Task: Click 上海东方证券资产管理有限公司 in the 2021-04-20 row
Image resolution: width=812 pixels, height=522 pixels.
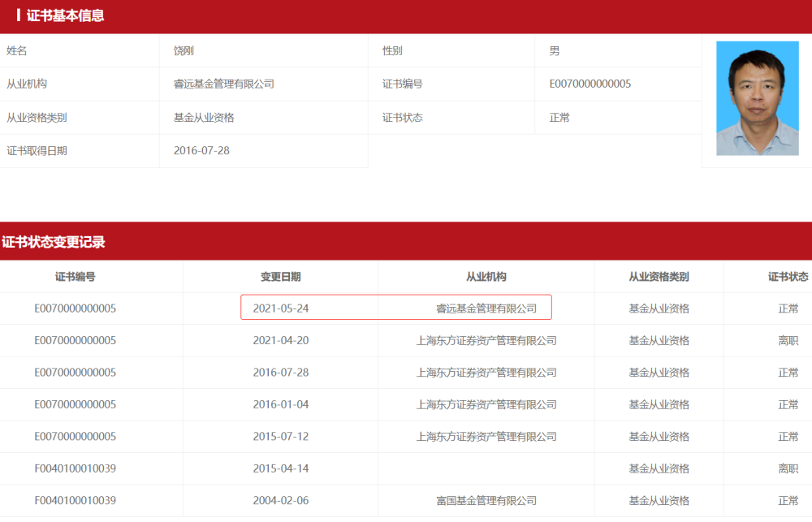Action: [x=486, y=341]
